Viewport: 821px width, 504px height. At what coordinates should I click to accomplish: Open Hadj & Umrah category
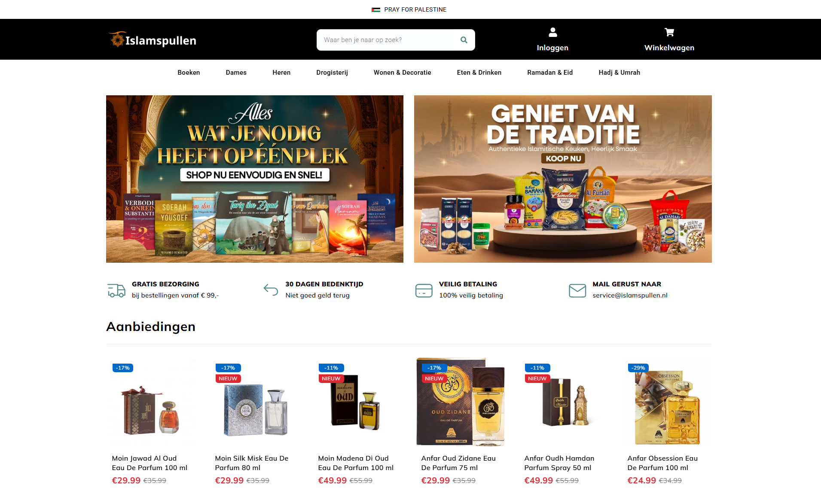[619, 73]
